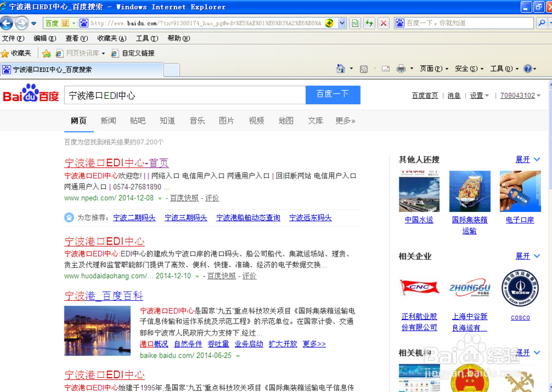
Task: Open the 工具(O) command bar dropdown
Action: pos(504,68)
